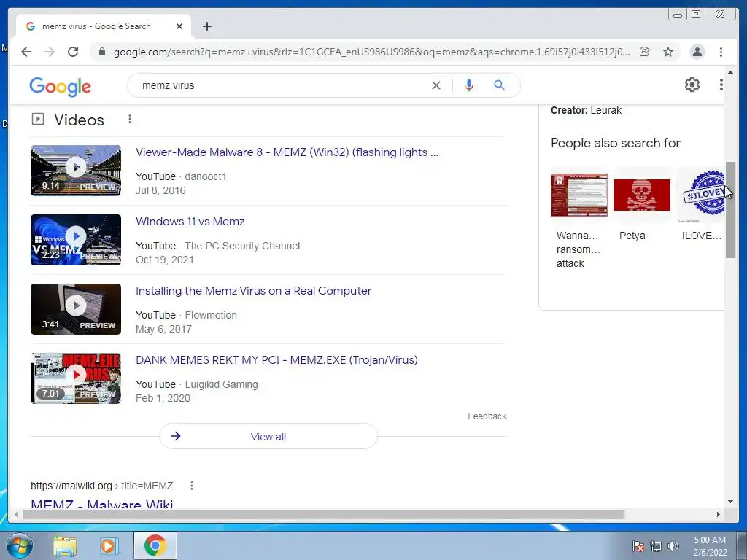Open Google quick settings gear
This screenshot has height=560, width=747.
(x=692, y=85)
